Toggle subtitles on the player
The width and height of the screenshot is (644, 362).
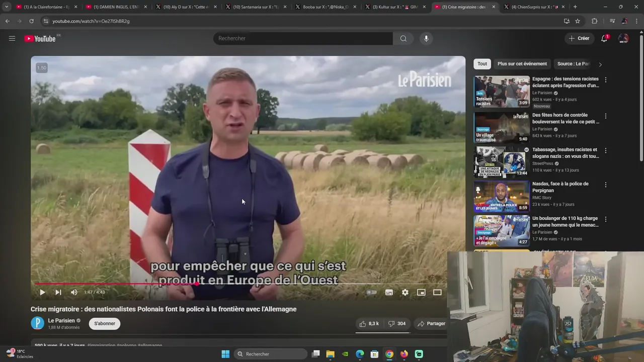[x=389, y=292]
